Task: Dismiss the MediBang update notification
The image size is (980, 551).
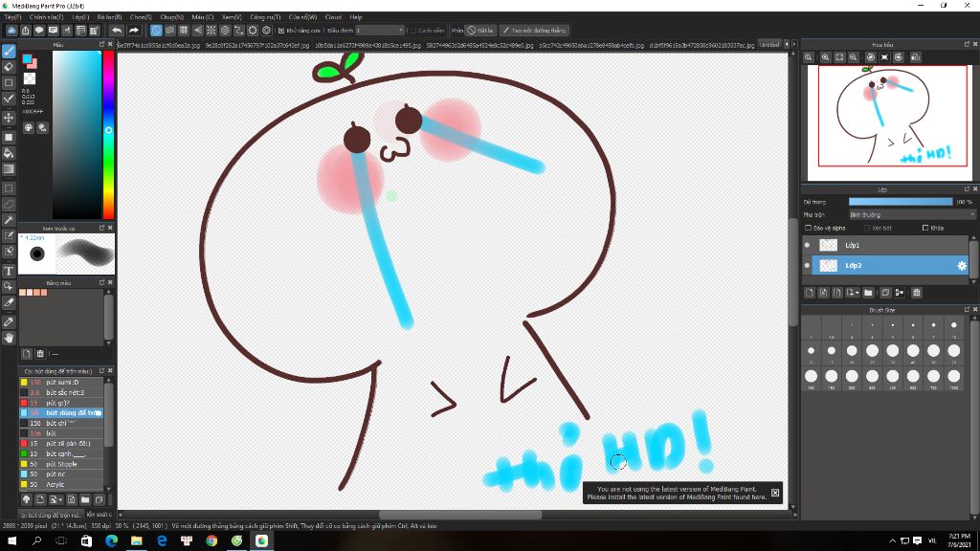Action: click(775, 493)
